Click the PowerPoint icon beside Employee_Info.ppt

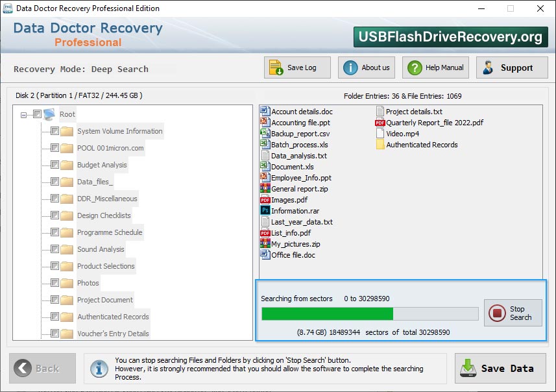(x=265, y=177)
